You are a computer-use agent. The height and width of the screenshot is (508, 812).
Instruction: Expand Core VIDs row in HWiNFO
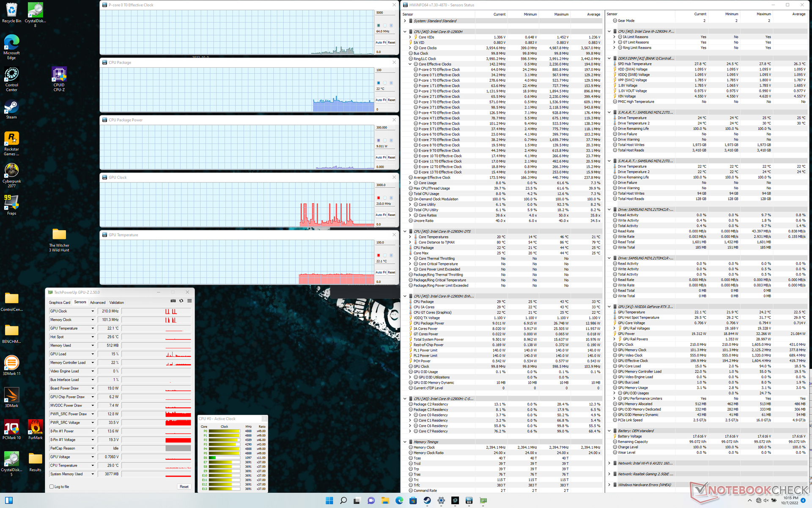[x=410, y=37]
